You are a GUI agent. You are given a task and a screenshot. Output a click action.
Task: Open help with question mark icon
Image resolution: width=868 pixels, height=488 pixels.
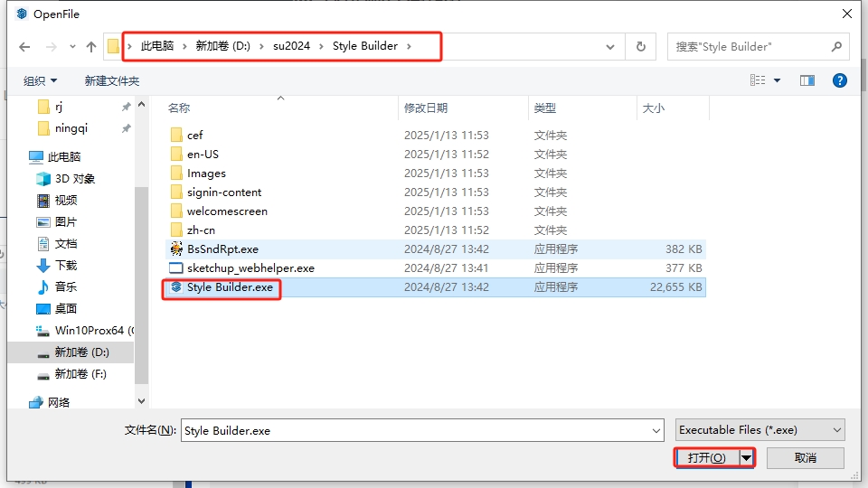click(839, 80)
